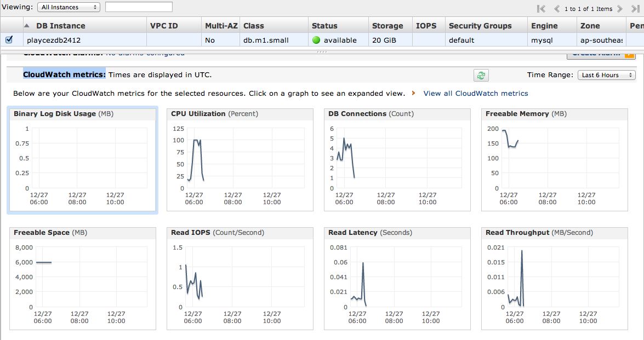Screen dimensions: 644x340
Task: Click the first page navigation icon
Action: pyautogui.click(x=540, y=9)
